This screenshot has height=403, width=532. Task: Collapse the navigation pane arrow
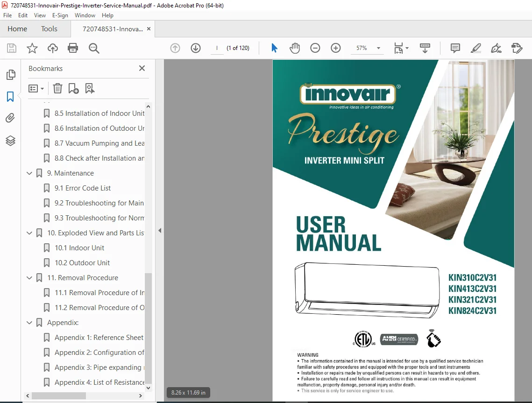coord(160,231)
